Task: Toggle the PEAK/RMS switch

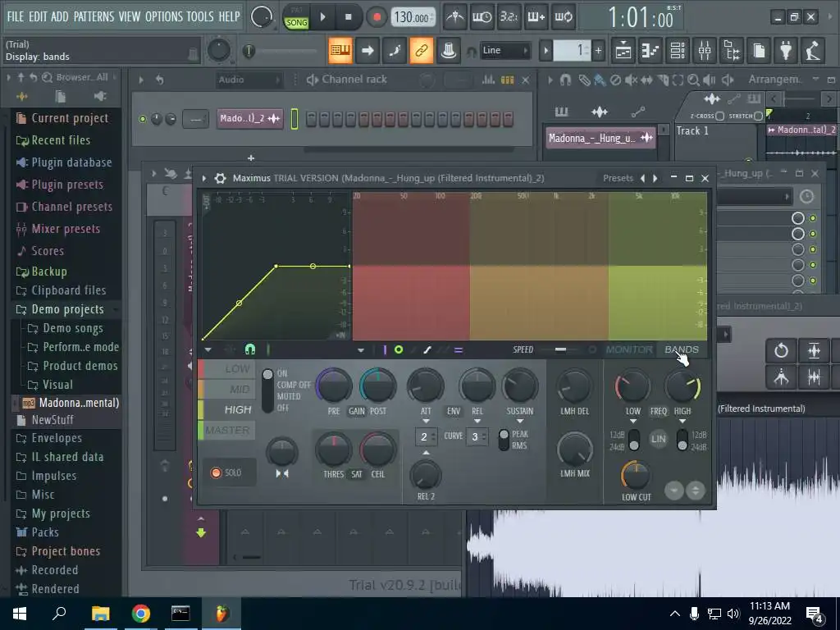Action: (x=504, y=440)
